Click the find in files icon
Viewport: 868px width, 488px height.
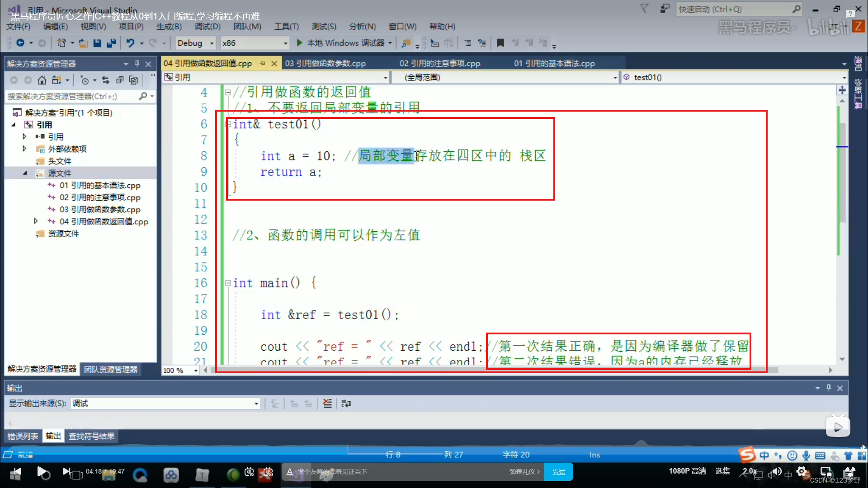(406, 43)
